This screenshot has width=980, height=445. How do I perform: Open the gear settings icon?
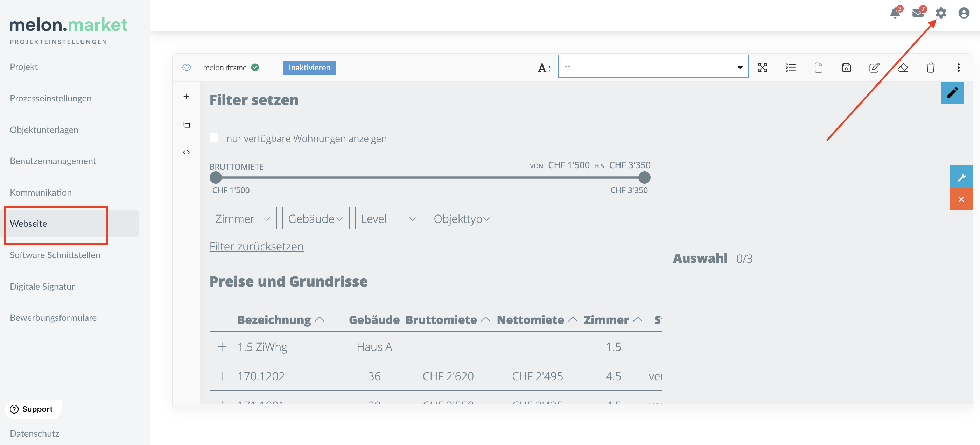[940, 13]
